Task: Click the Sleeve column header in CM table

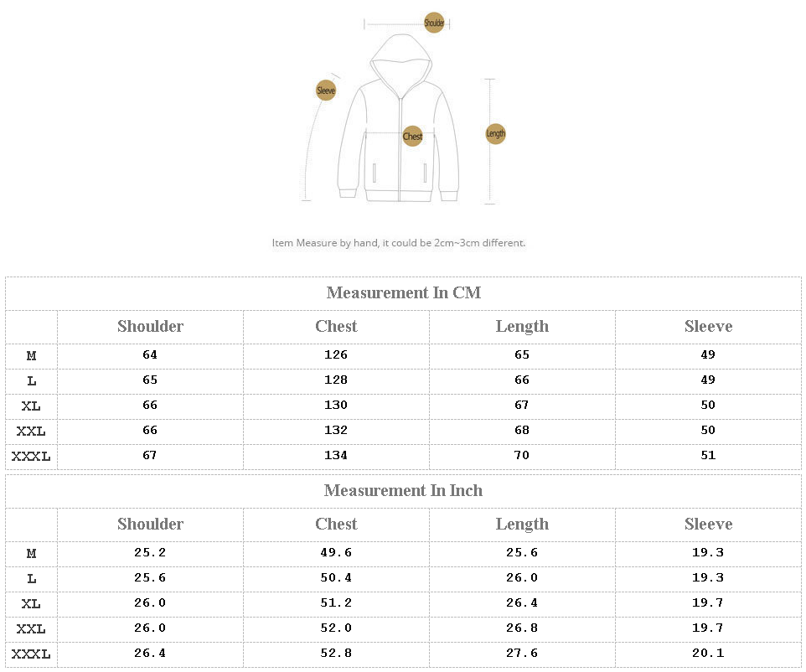Action: (x=708, y=326)
